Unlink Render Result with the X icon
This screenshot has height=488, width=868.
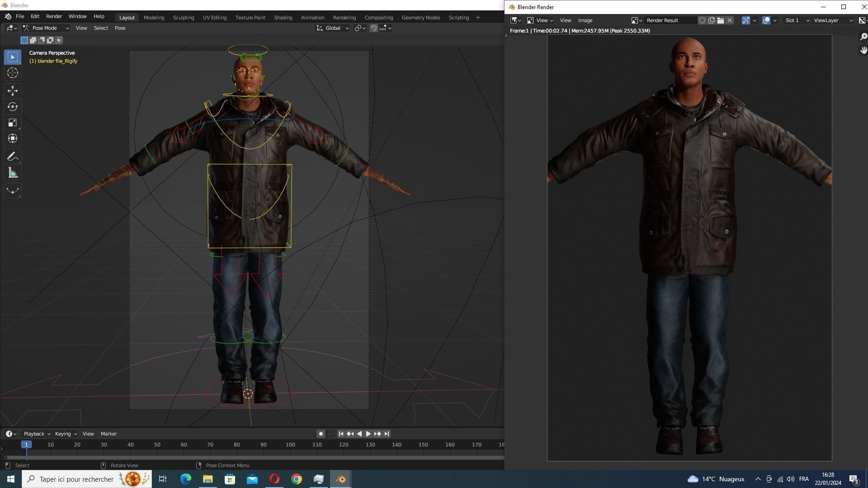(x=730, y=20)
